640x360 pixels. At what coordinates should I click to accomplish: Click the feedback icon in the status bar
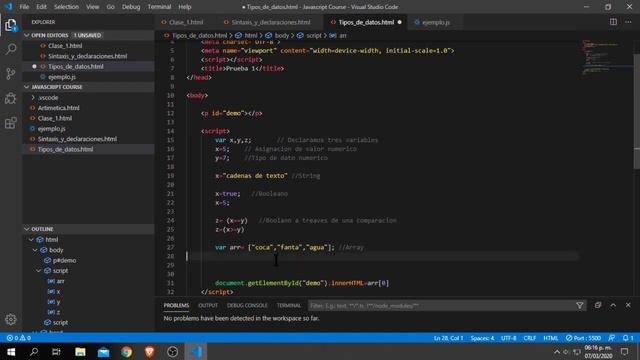(611, 338)
